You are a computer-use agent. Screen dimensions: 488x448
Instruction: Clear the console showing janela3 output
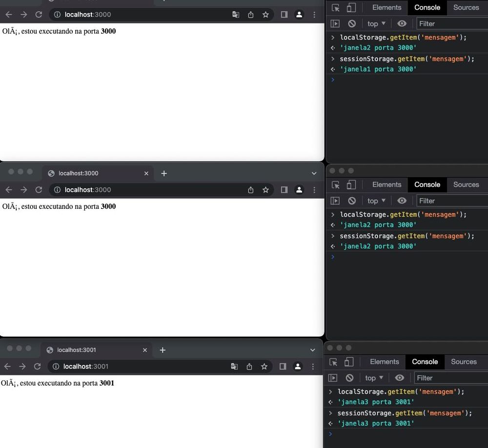[x=349, y=378]
